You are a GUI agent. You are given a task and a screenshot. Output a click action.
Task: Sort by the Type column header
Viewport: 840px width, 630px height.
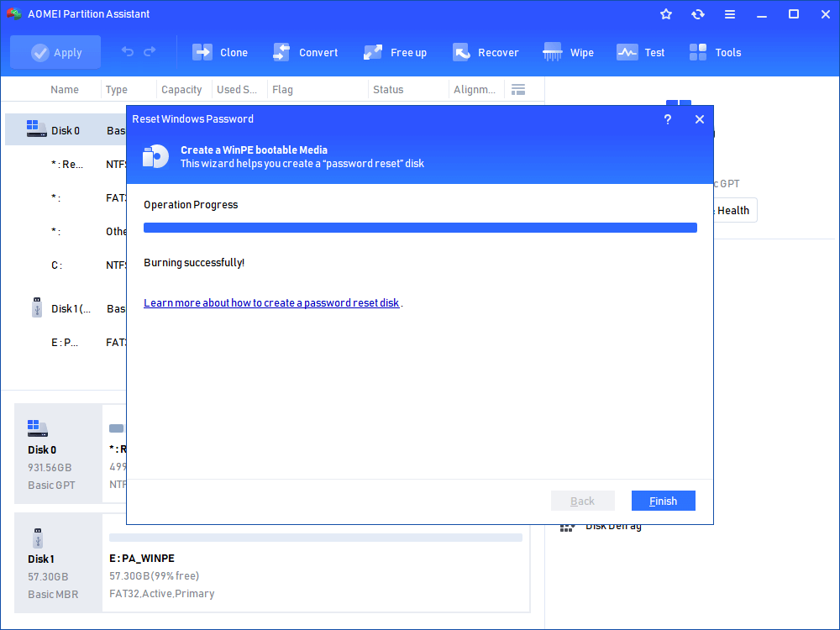coord(116,90)
